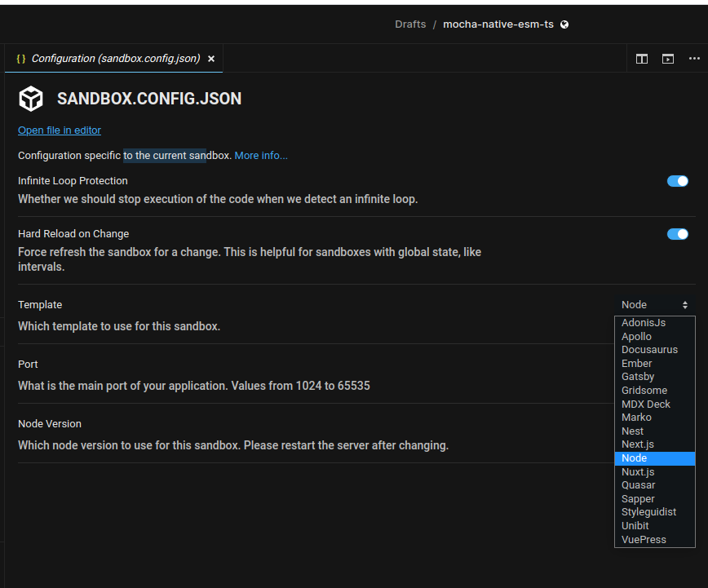
Task: Select MDX Deck from the list
Action: pyautogui.click(x=654, y=405)
